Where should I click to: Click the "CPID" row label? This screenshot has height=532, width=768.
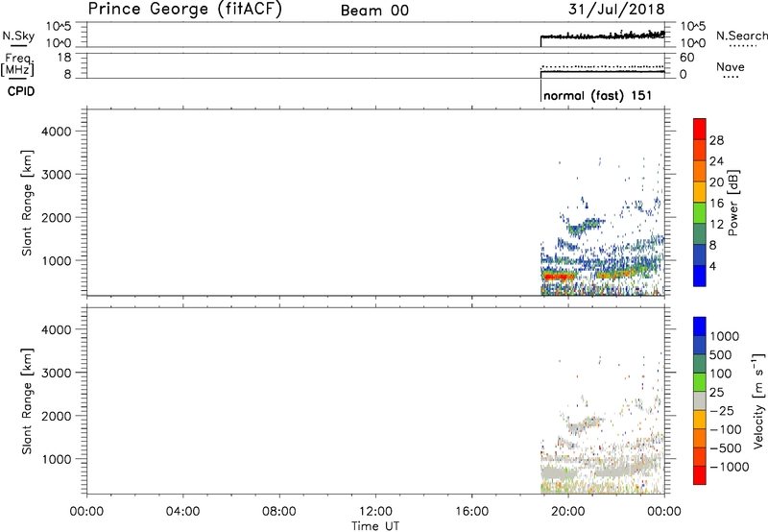pos(21,91)
